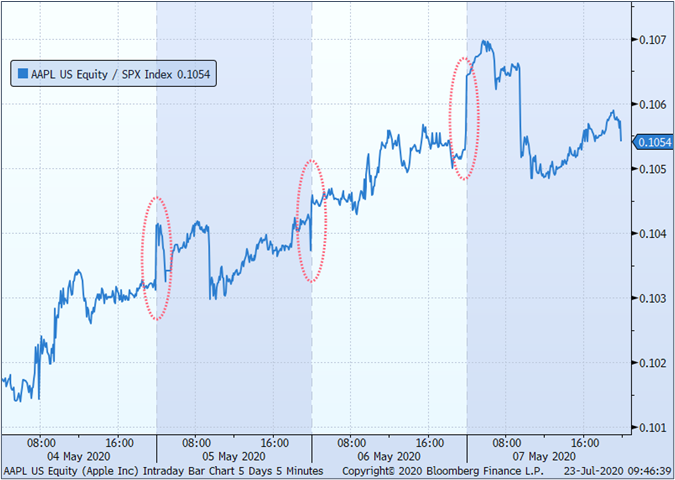Click the 0.102 y-axis label
The width and height of the screenshot is (675, 480).
pyautogui.click(x=652, y=364)
